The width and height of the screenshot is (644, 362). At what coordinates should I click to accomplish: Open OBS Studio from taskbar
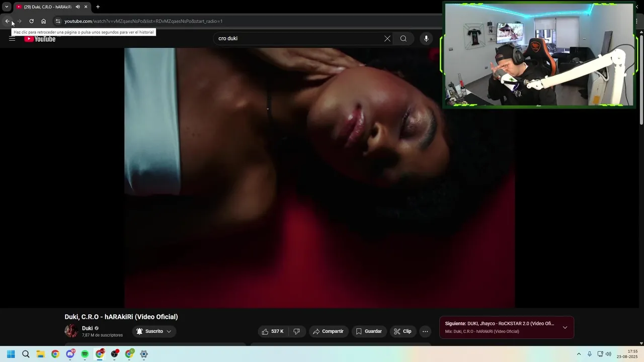tap(115, 354)
